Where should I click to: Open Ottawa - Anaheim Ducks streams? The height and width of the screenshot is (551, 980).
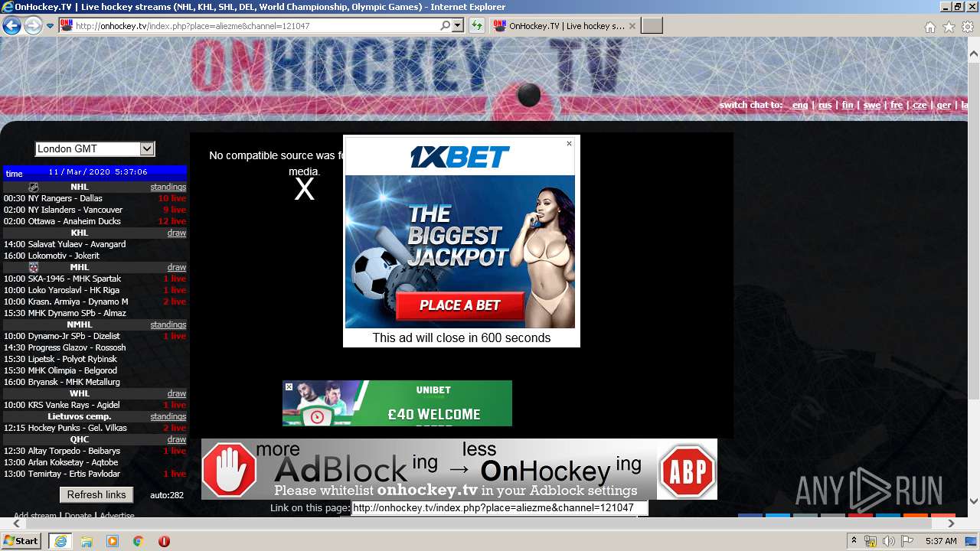tap(74, 221)
